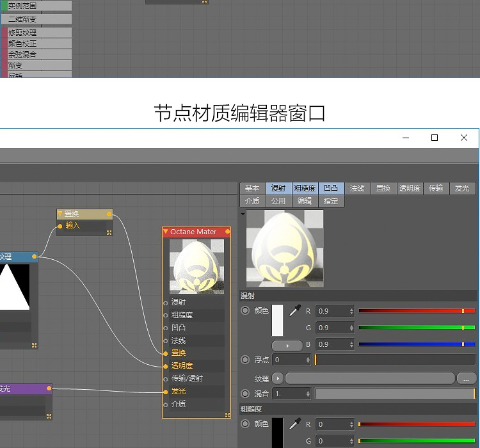Screen dimensions: 480x448
Task: Click the texture node output port
Action: [x=35, y=256]
